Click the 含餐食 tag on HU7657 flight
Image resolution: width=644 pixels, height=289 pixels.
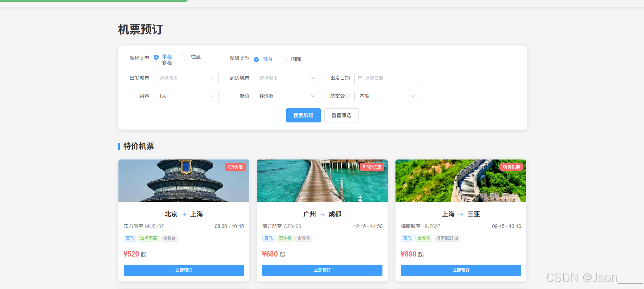tap(424, 238)
